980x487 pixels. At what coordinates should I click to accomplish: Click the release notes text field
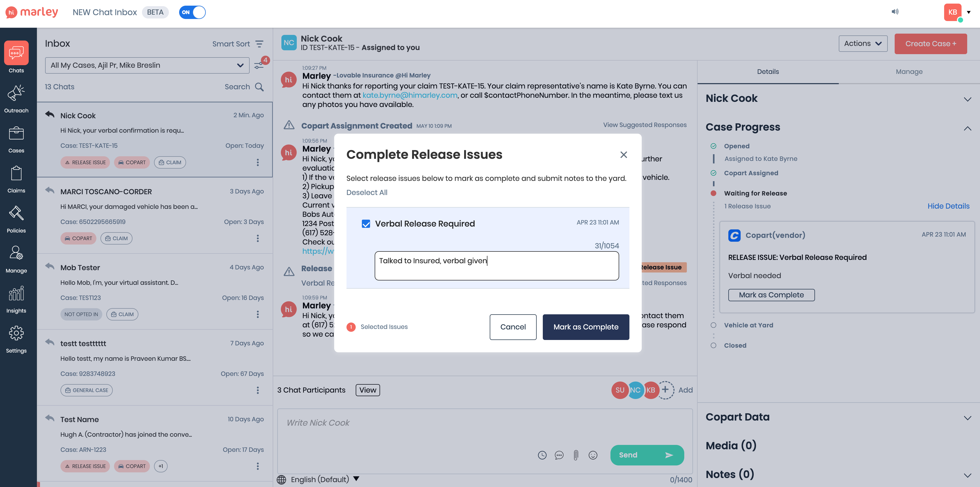coord(496,265)
